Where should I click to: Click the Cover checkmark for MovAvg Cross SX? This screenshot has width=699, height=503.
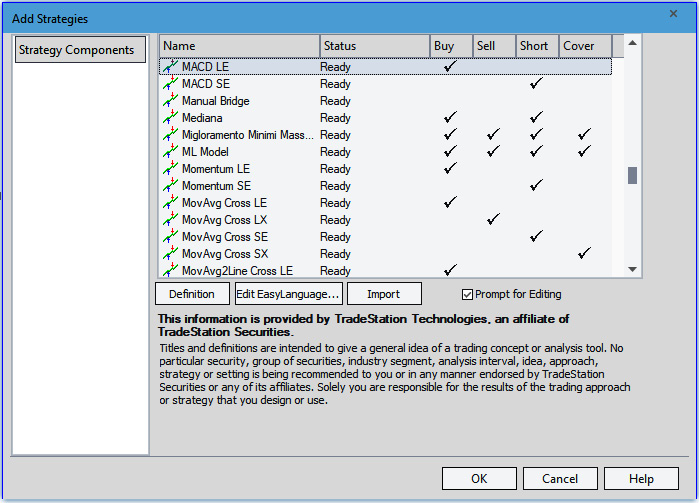point(584,253)
